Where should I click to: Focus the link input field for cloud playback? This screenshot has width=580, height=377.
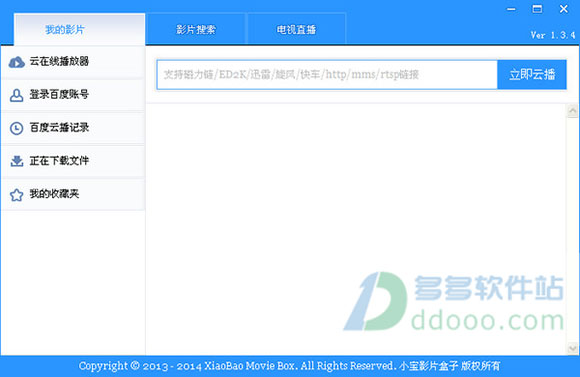click(x=327, y=75)
